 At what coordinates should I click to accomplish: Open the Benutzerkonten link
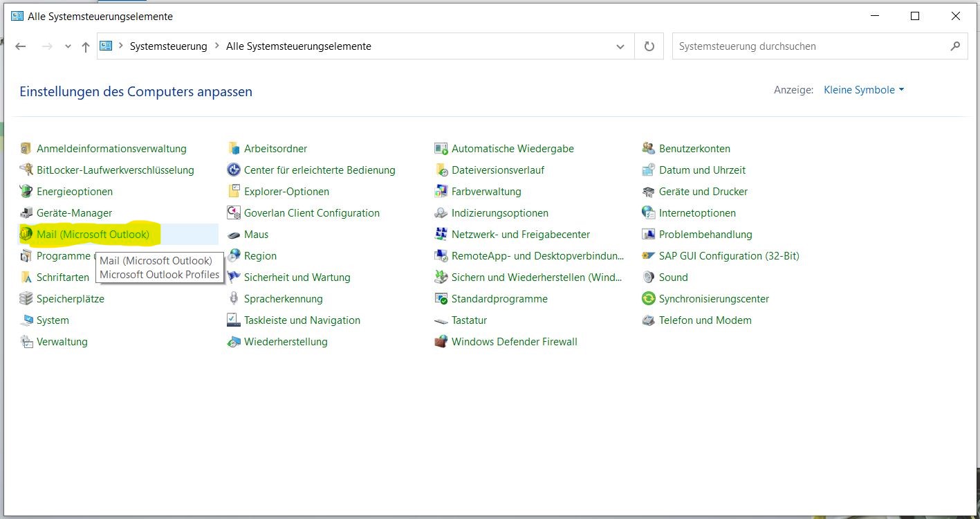694,149
